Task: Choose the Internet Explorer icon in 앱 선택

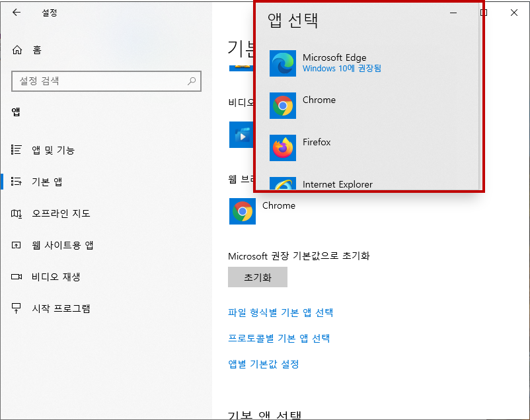Action: 283,184
